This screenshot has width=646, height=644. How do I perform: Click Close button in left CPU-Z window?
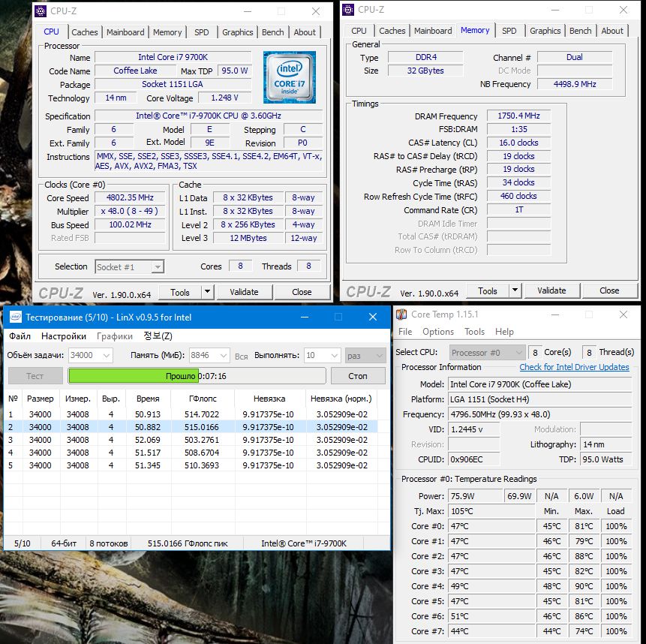(x=302, y=292)
